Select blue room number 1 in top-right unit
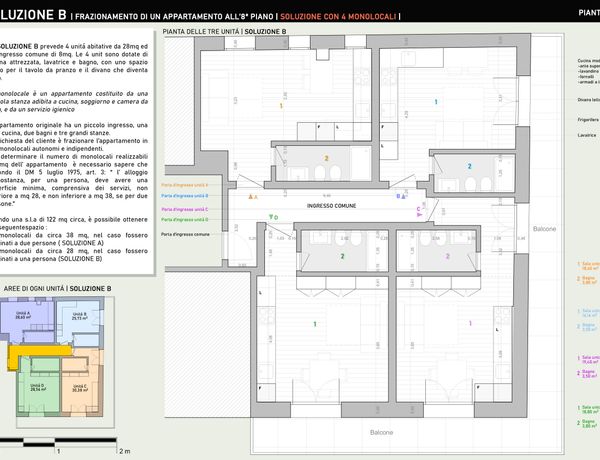Image resolution: width=600 pixels, height=460 pixels. pos(435,102)
